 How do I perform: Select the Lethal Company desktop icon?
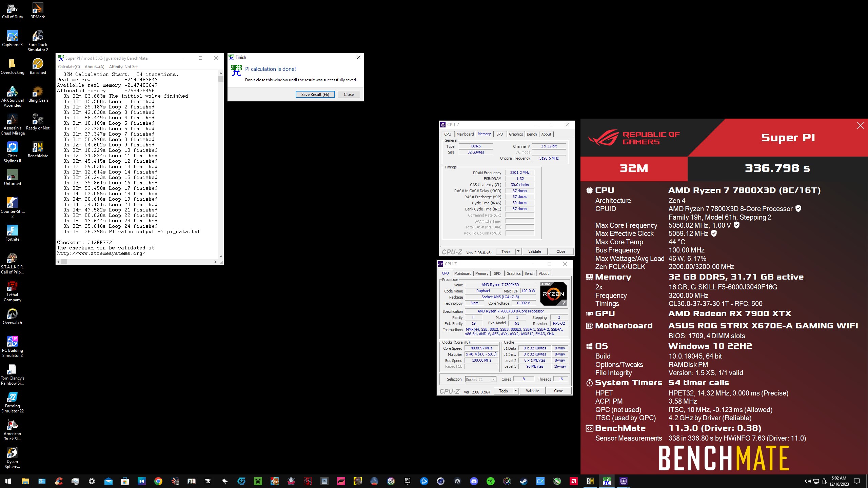(13, 291)
